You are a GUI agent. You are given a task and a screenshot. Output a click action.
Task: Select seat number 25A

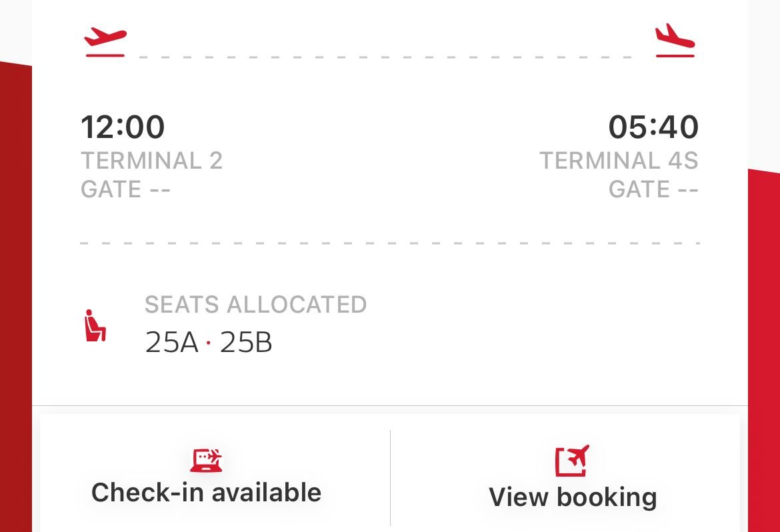click(171, 343)
